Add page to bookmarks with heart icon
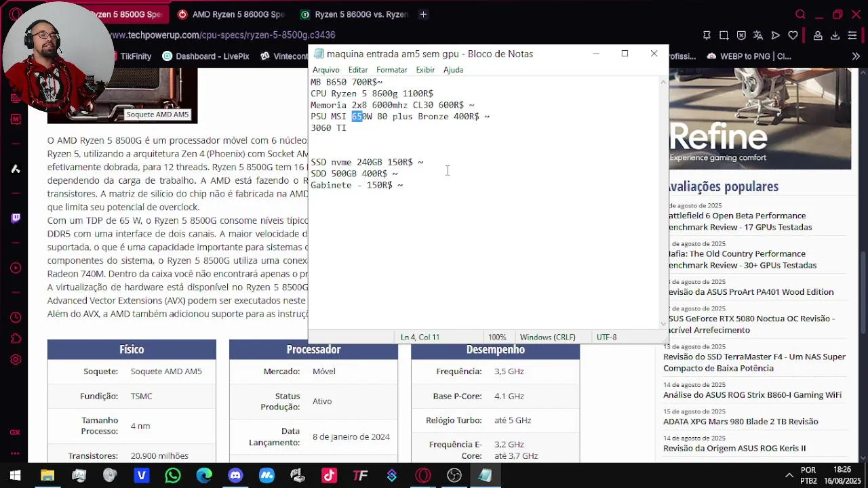 point(793,35)
